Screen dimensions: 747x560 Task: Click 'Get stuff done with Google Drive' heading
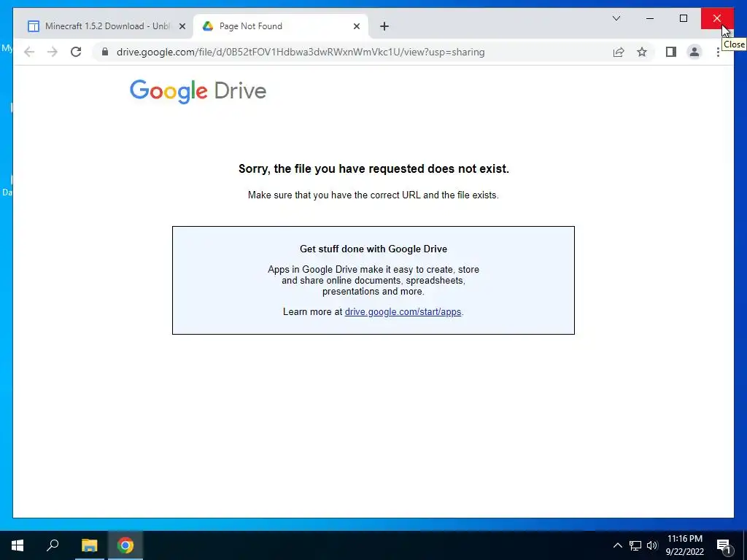(x=373, y=249)
